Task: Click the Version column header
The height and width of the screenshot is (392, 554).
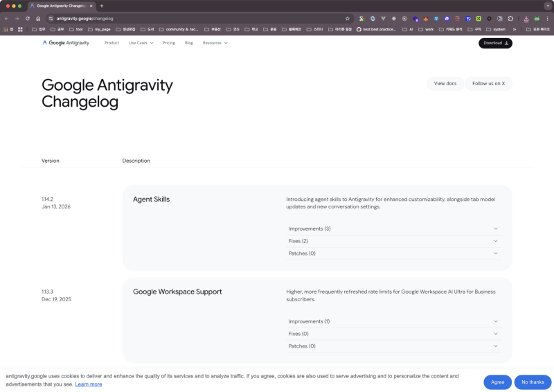Action: [51, 161]
